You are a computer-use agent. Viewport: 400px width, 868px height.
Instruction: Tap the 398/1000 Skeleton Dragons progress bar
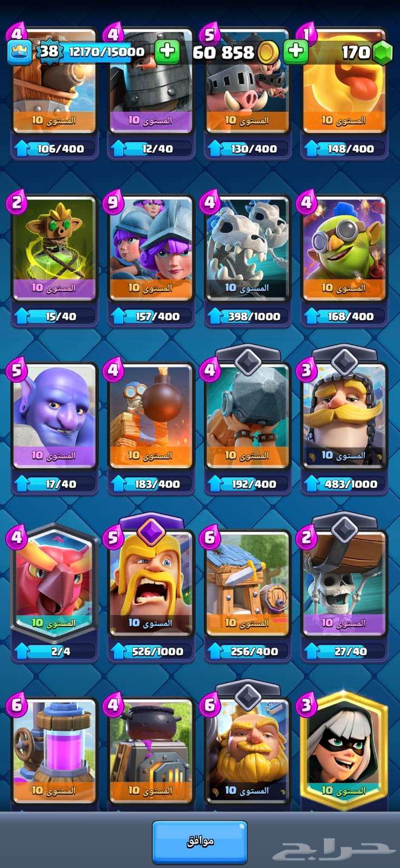tap(247, 316)
